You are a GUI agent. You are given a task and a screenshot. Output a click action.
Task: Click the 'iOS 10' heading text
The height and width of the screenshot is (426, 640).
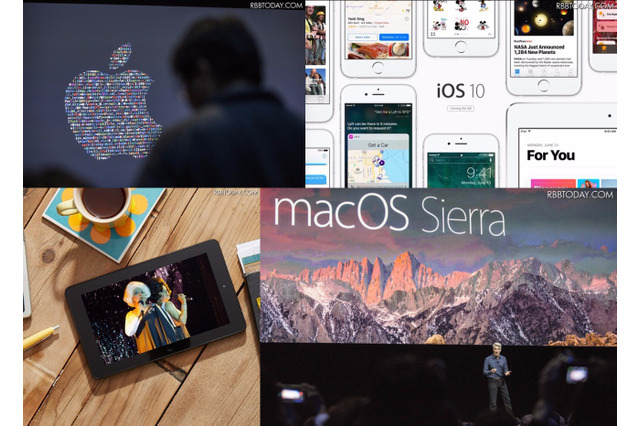coord(461,91)
